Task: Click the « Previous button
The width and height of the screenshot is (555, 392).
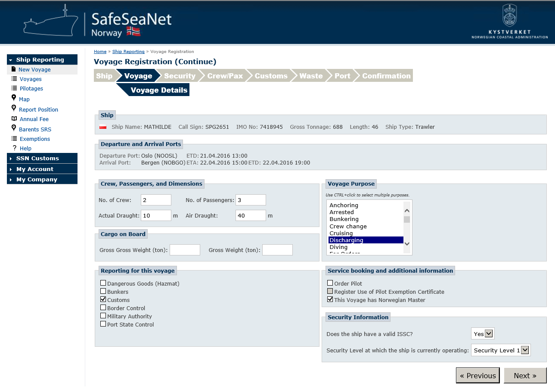Action: click(x=478, y=375)
